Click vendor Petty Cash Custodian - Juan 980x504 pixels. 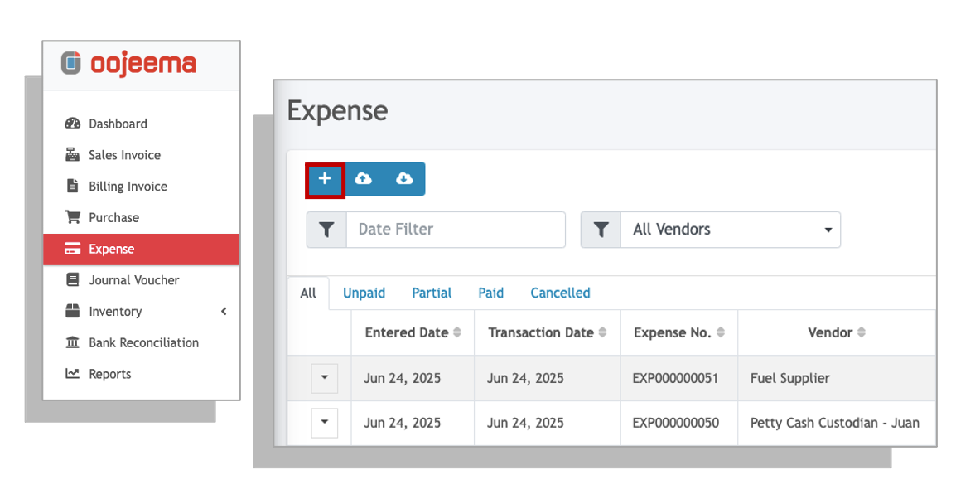(834, 423)
